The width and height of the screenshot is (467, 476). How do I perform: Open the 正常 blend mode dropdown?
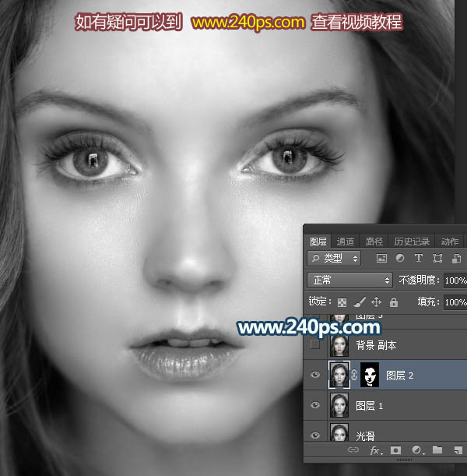pos(350,280)
